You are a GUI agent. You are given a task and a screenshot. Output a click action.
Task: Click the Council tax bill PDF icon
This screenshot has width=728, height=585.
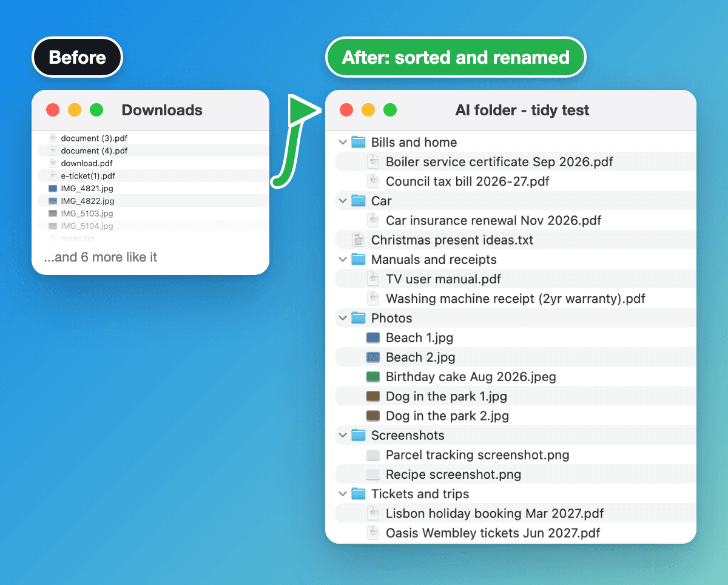pos(373,181)
